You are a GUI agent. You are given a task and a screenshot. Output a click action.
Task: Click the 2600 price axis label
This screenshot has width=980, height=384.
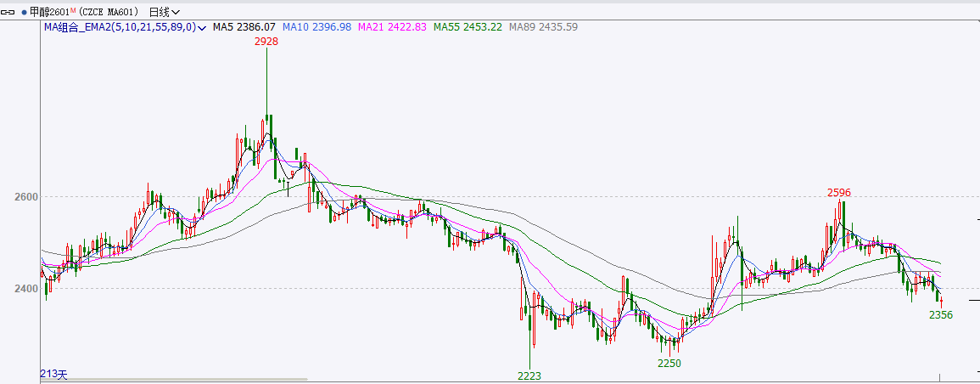25,196
